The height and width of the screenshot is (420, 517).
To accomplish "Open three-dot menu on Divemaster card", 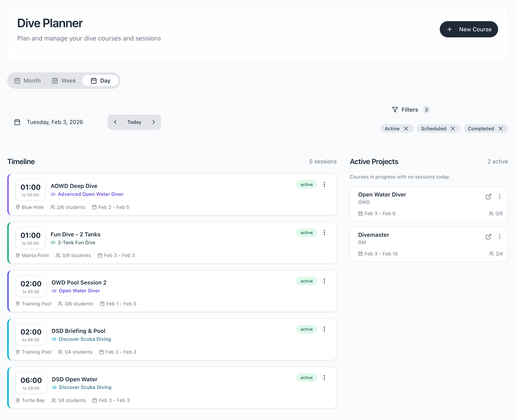I will 500,237.
